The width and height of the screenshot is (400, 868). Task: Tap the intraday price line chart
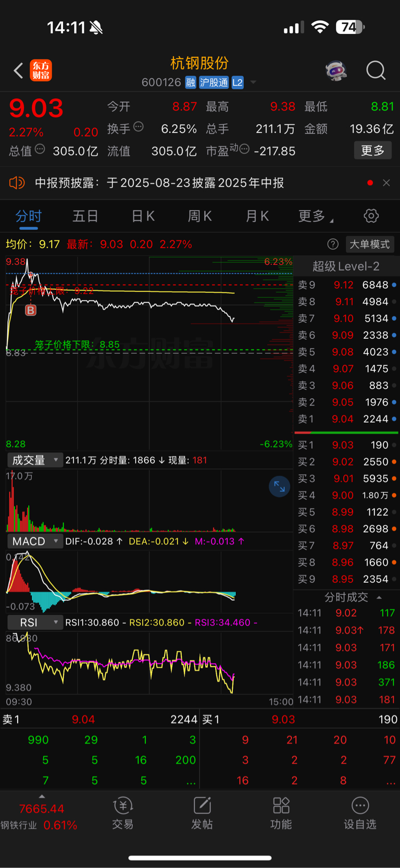coord(149,353)
